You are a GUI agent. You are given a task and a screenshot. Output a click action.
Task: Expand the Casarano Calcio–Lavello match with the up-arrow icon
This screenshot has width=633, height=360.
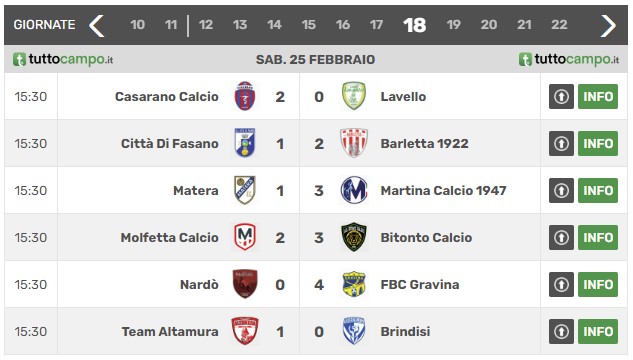click(561, 96)
